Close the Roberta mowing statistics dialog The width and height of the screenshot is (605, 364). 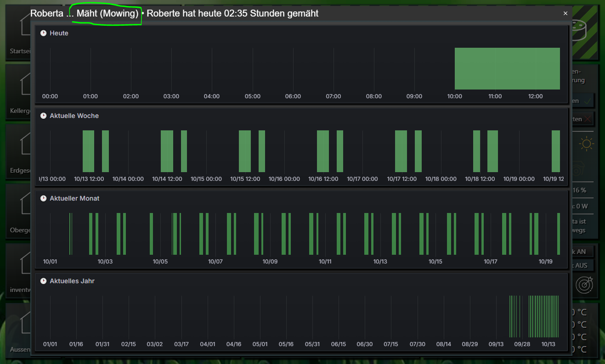(565, 14)
